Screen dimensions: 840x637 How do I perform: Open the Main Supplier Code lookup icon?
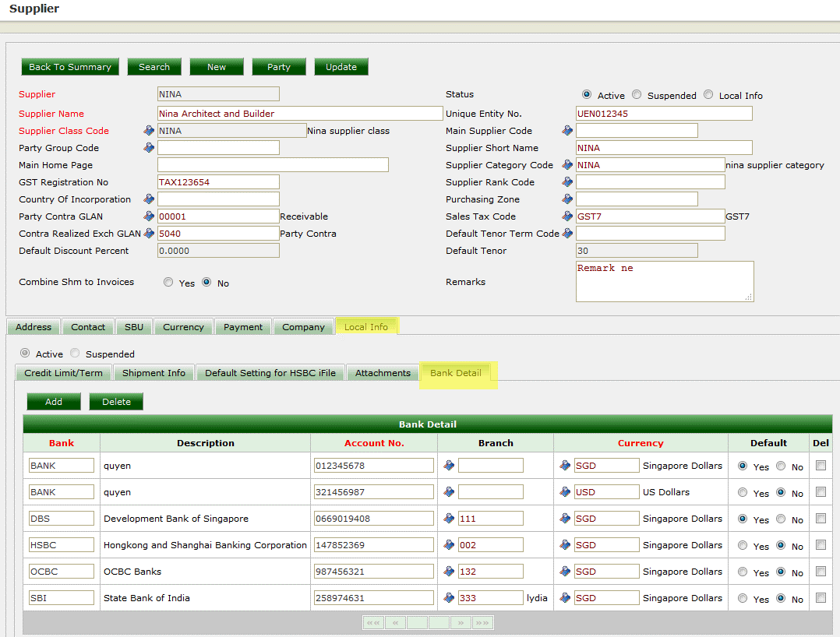coord(566,130)
